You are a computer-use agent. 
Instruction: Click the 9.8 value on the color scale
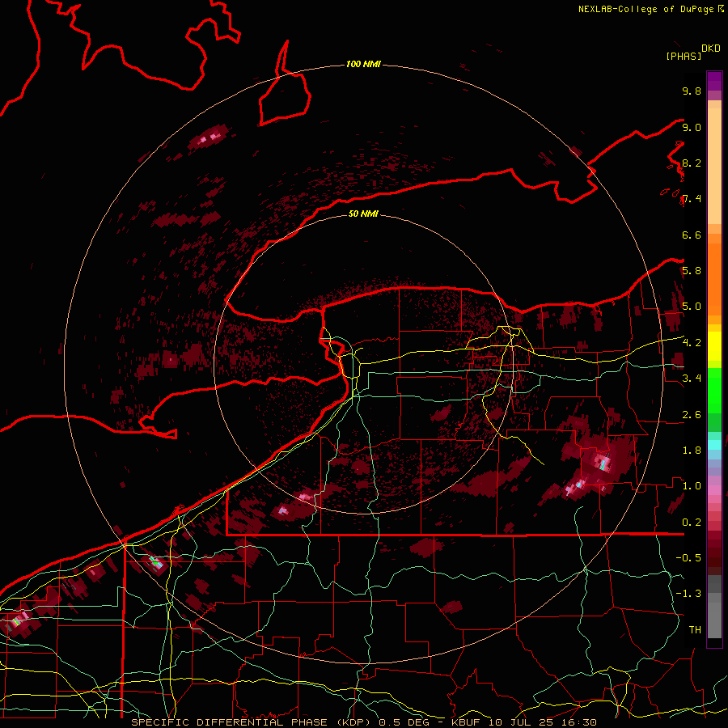(692, 91)
